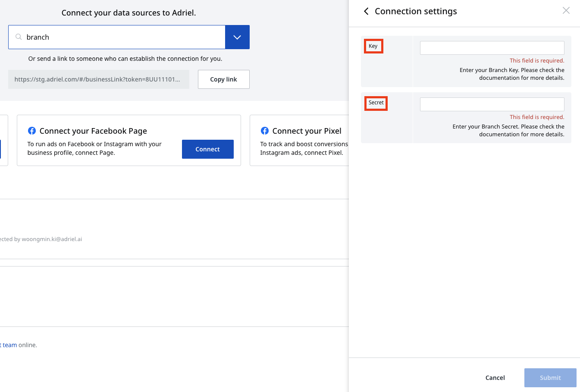The height and width of the screenshot is (392, 580).
Task: Submit the connection settings
Action: click(550, 378)
